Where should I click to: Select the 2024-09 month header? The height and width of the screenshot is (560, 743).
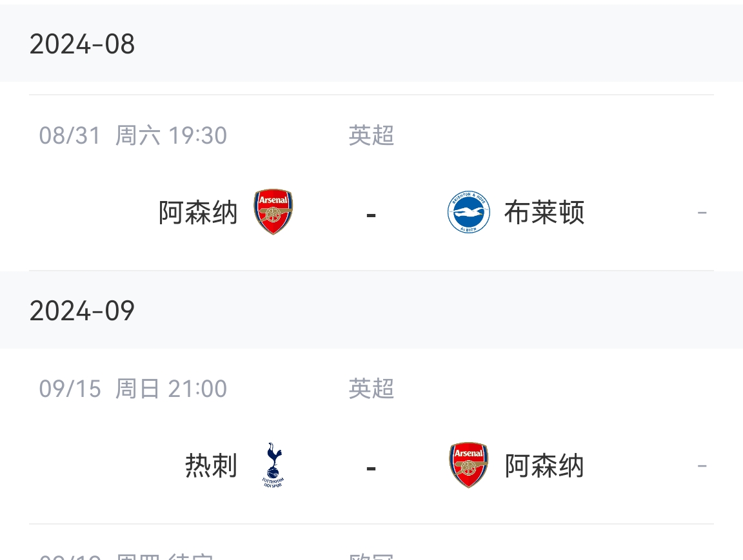point(371,311)
